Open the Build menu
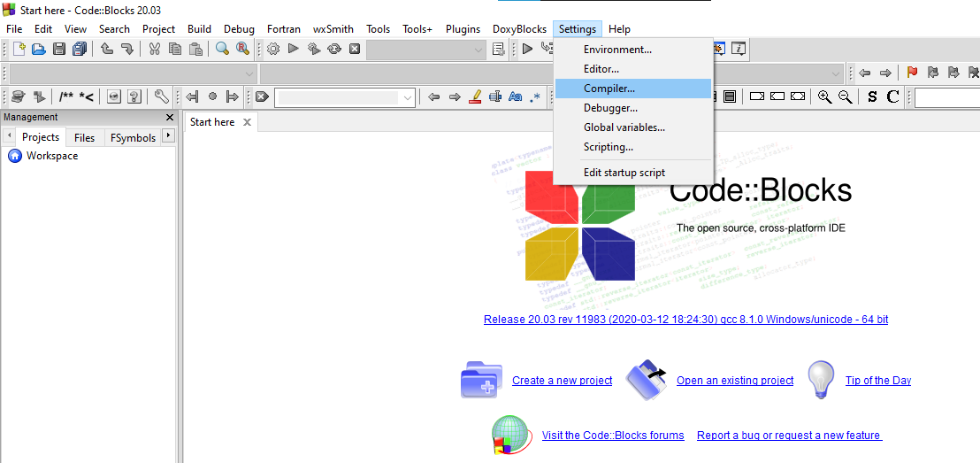Screen dimensions: 980x463 (x=199, y=29)
